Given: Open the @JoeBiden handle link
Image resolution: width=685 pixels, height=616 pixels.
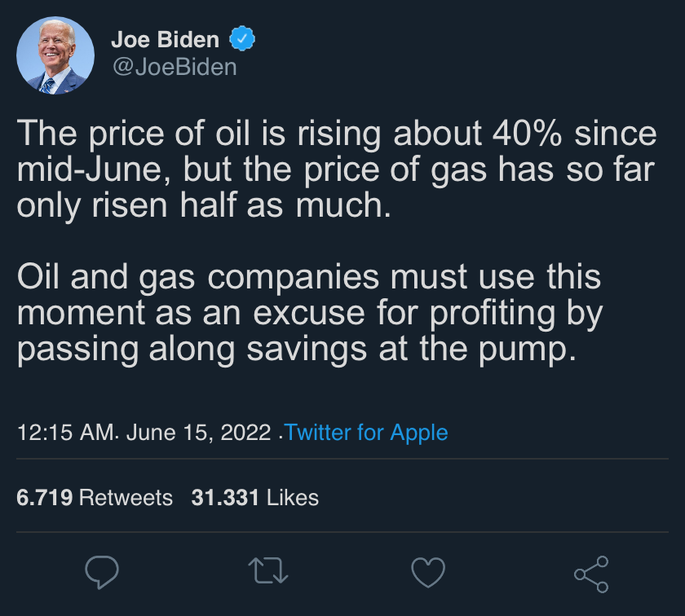Looking at the screenshot, I should click(174, 66).
